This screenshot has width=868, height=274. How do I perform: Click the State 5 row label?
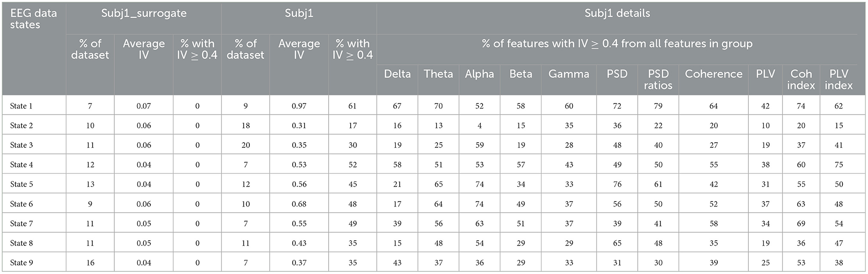point(21,184)
